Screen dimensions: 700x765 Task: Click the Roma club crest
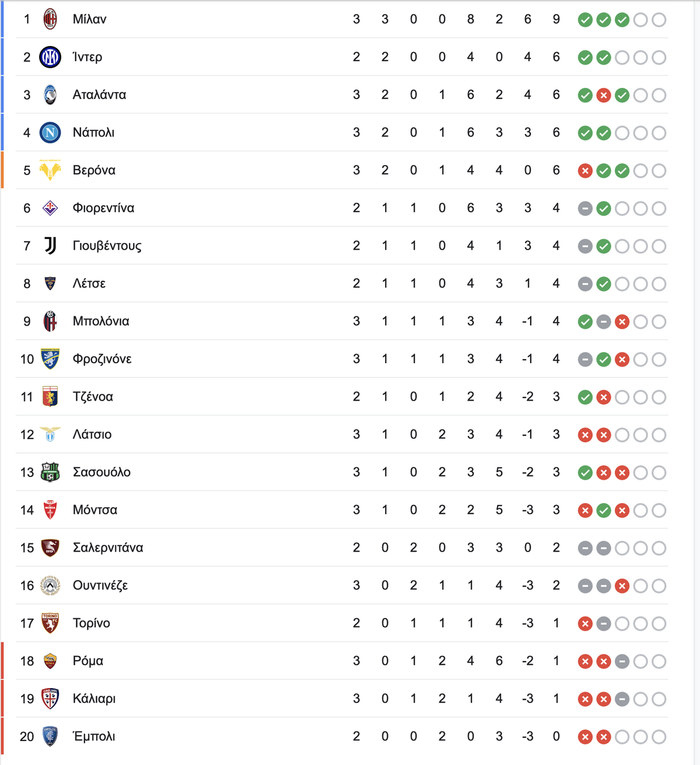pyautogui.click(x=50, y=661)
